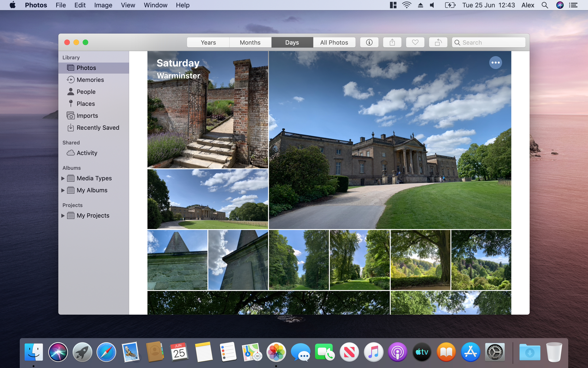Open the brick garden gate photo
This screenshot has height=368, width=588.
tap(208, 110)
